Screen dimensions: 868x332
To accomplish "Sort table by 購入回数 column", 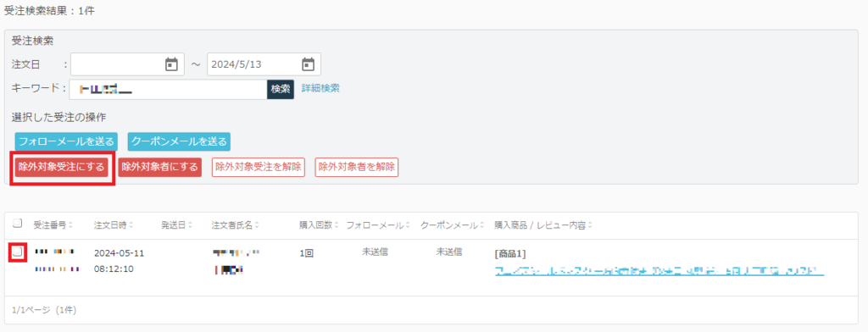I will point(319,225).
